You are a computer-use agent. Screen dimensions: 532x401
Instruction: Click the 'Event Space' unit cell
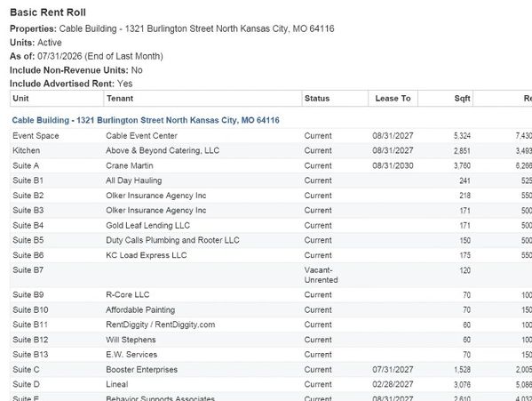(x=36, y=136)
